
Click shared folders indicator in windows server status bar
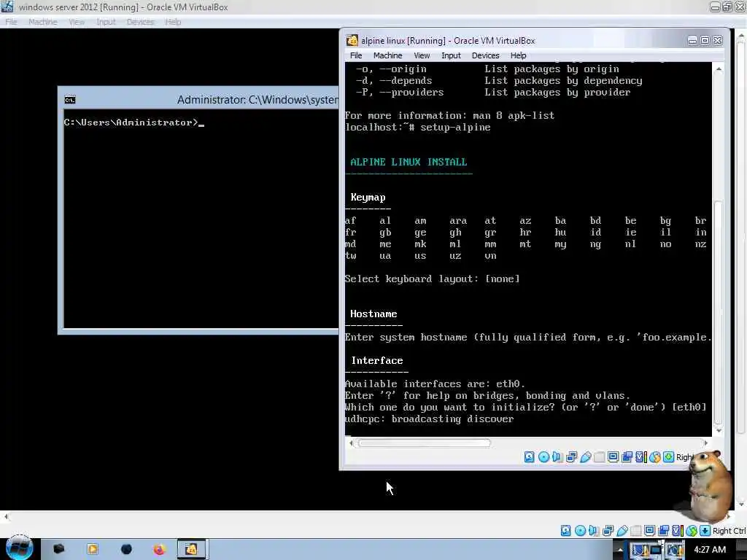click(635, 531)
